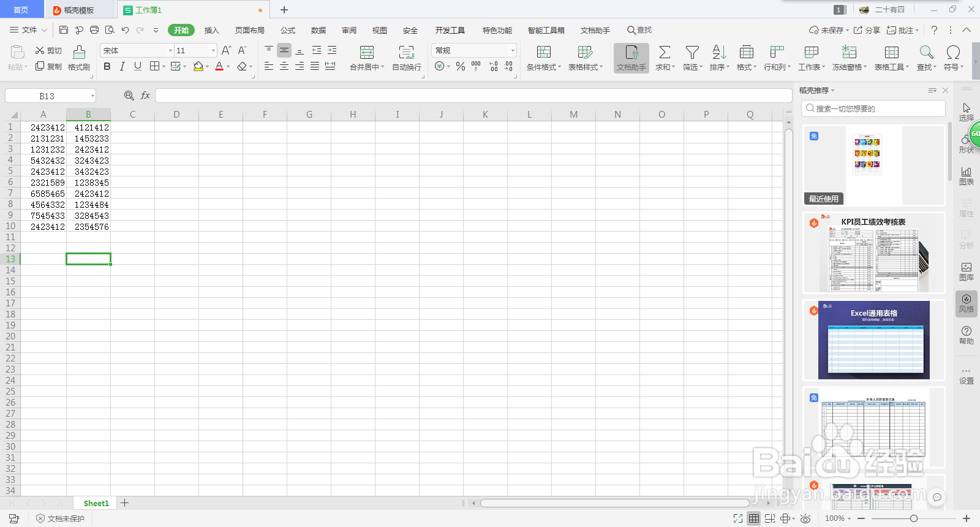Switch to page break preview in status bar
980x527 pixels.
(770, 518)
